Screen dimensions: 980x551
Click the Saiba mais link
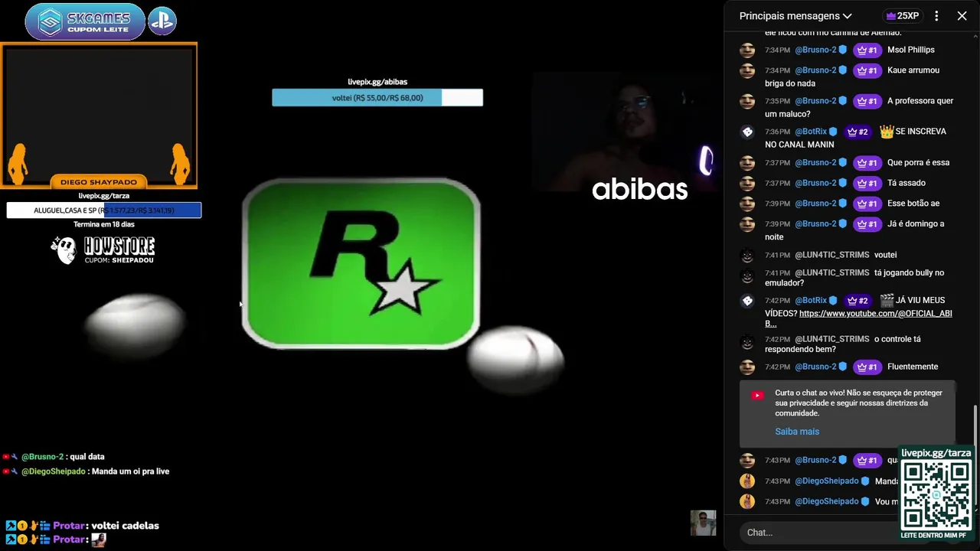[x=797, y=432]
